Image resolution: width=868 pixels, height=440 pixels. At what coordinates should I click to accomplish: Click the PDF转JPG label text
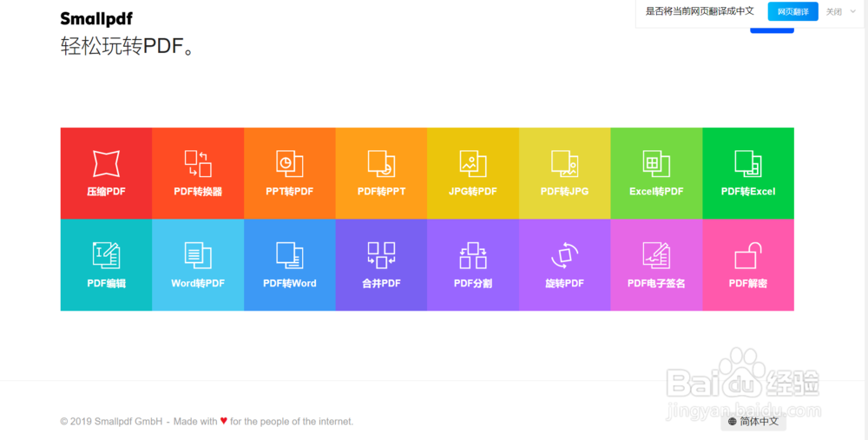(x=565, y=192)
